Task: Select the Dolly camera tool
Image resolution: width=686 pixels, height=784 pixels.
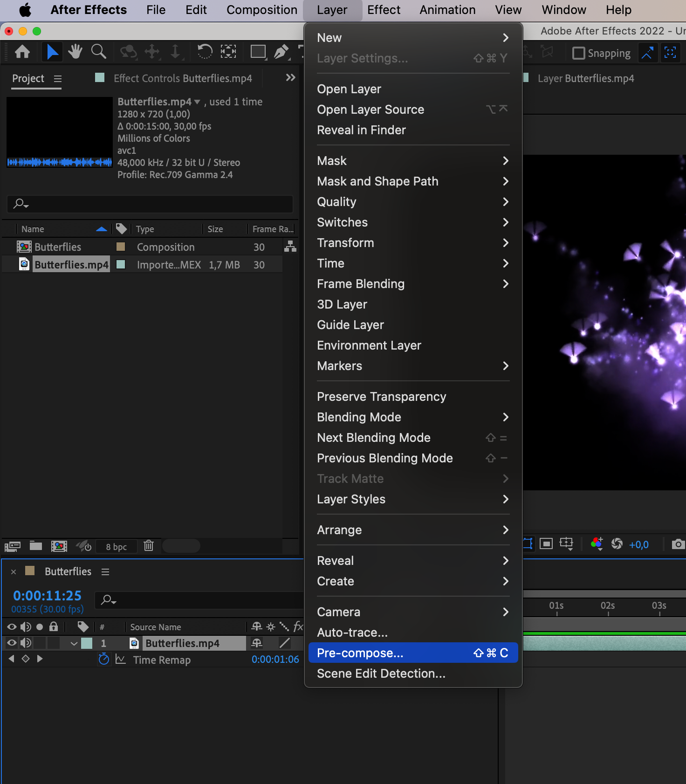Action: click(x=175, y=52)
